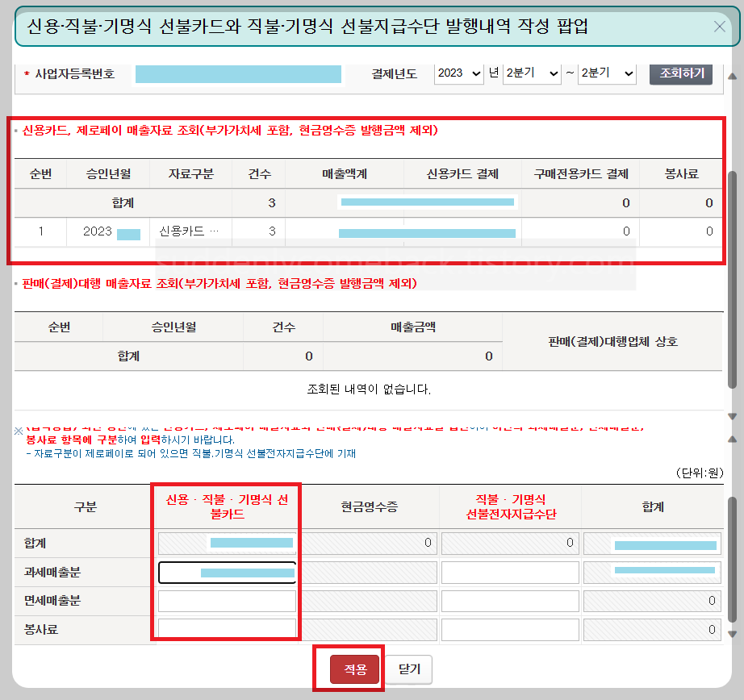Dismiss the popup using the X icon
Viewport: 744px width, 700px height.
(719, 27)
